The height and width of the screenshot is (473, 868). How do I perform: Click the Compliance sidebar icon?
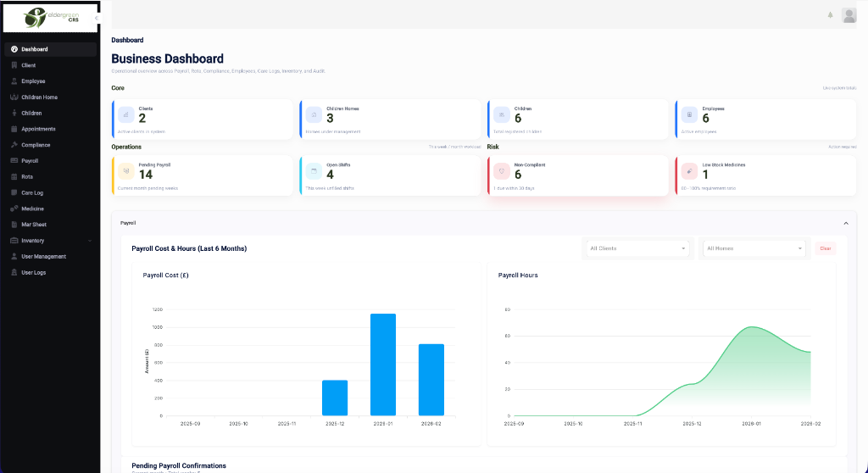pos(14,145)
